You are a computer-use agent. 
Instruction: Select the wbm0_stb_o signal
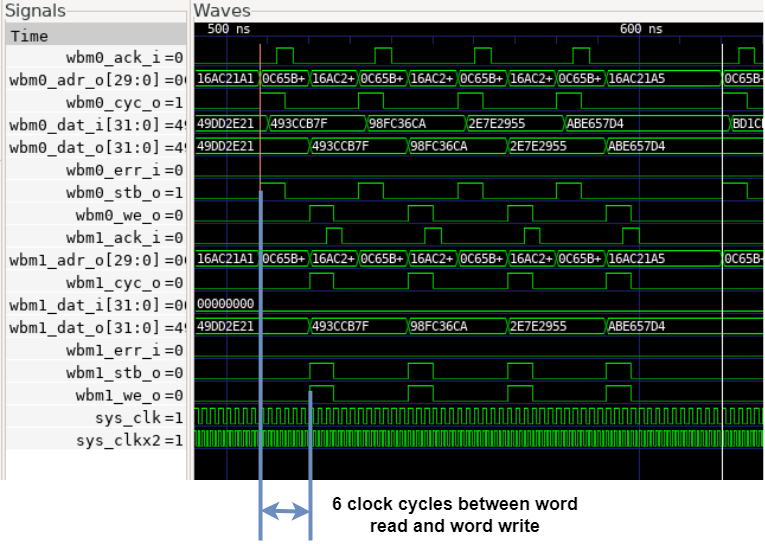point(96,192)
